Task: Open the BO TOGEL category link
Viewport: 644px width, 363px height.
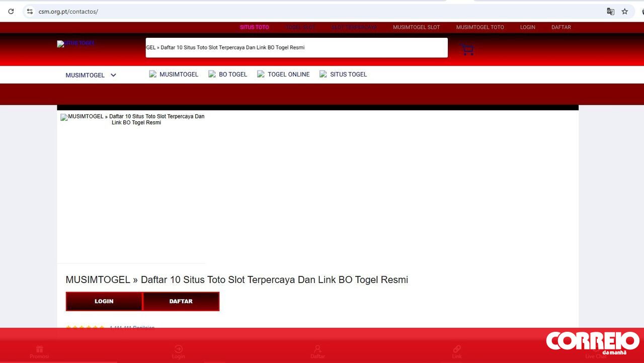Action: 232,74
